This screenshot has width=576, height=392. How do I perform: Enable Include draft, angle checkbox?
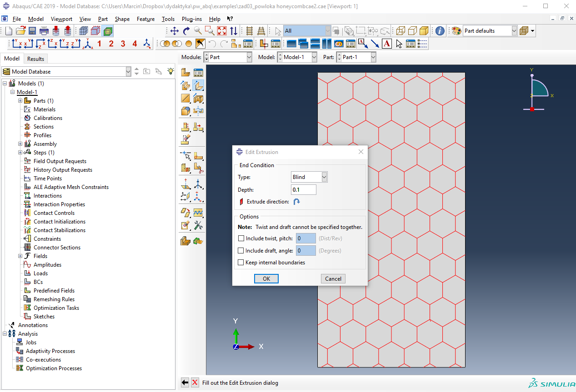click(241, 251)
